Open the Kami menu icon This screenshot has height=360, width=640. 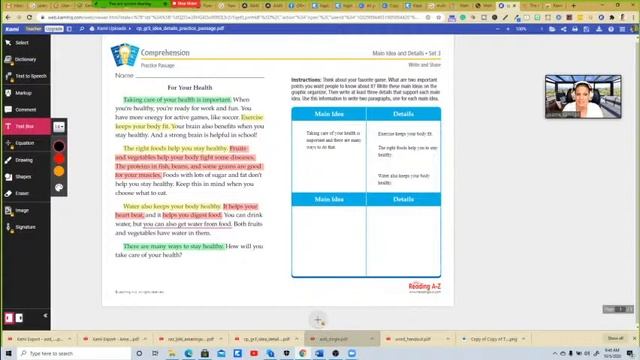click(x=622, y=29)
